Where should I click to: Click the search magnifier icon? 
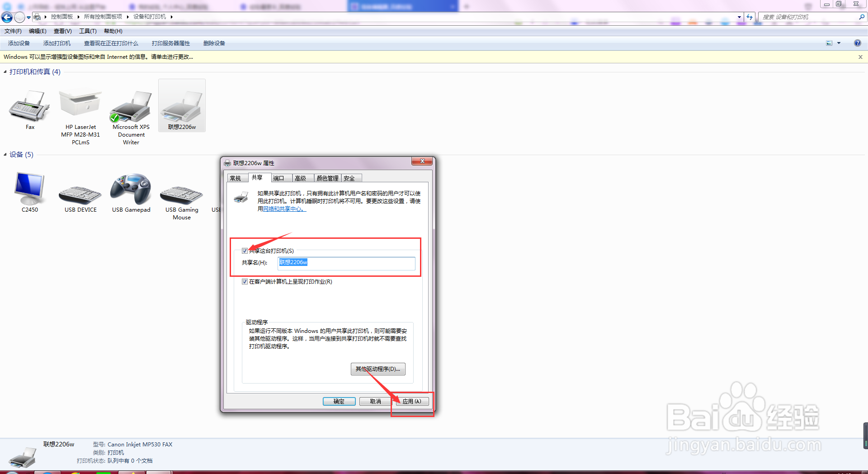coord(861,17)
